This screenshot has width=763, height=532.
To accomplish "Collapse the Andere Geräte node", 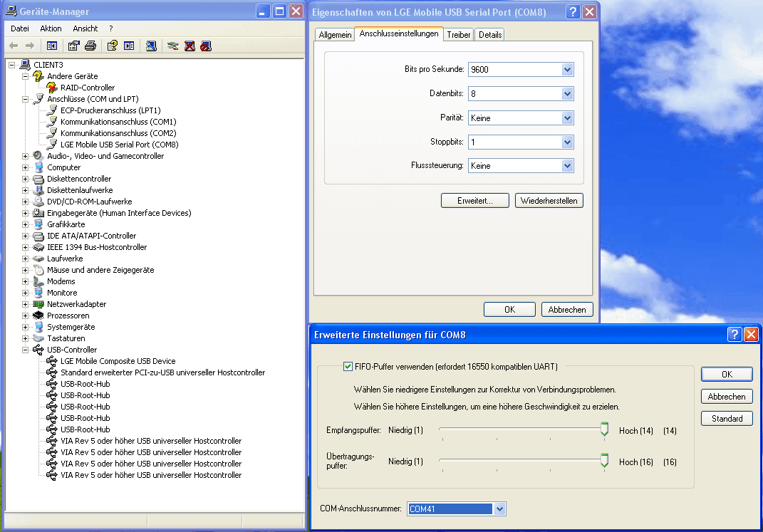I will click(26, 76).
